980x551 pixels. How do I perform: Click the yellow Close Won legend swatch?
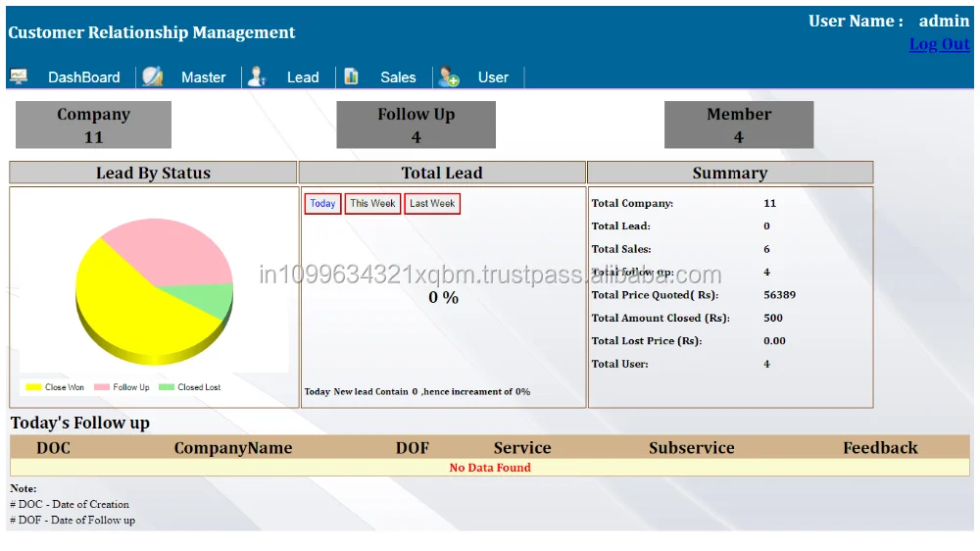coord(33,387)
